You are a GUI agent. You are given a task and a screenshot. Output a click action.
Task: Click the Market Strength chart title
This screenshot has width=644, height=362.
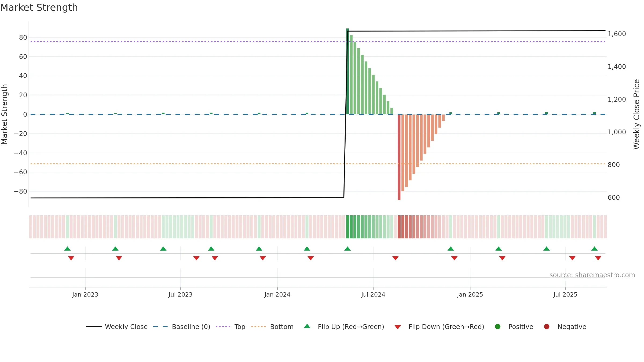coord(39,8)
